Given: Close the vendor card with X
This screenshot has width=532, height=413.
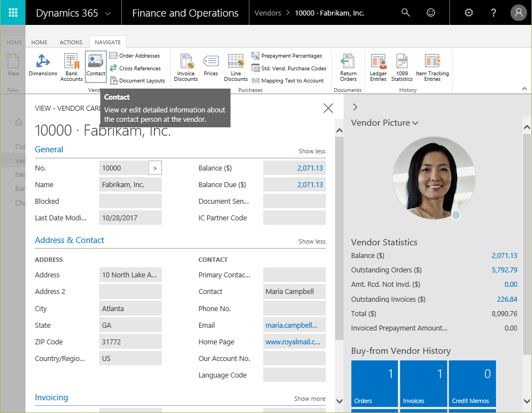Looking at the screenshot, I should point(328,108).
